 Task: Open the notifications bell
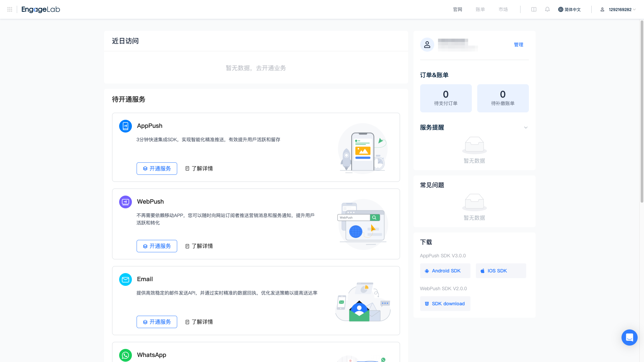click(547, 9)
